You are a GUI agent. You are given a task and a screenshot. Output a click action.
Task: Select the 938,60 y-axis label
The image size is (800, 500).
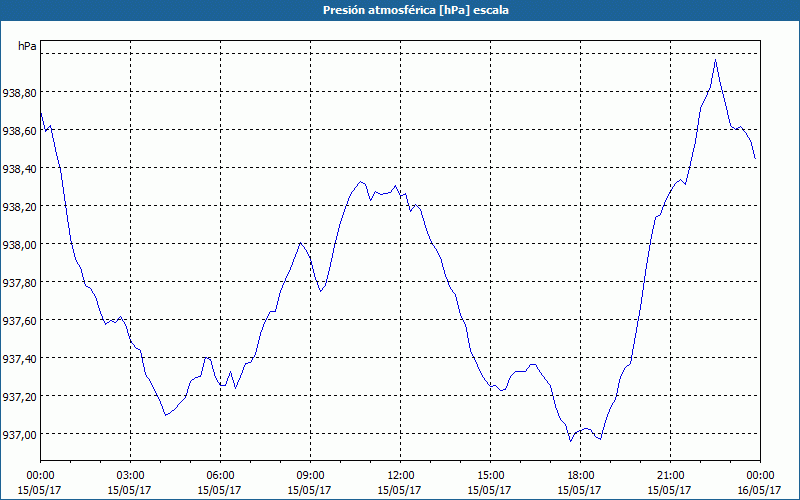coord(20,130)
